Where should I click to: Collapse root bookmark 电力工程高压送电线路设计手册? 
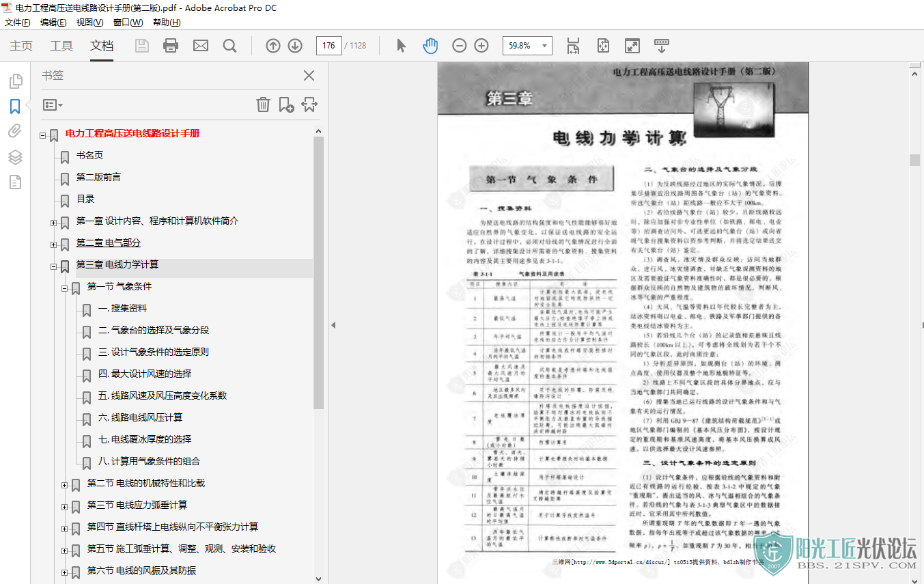tap(43, 135)
